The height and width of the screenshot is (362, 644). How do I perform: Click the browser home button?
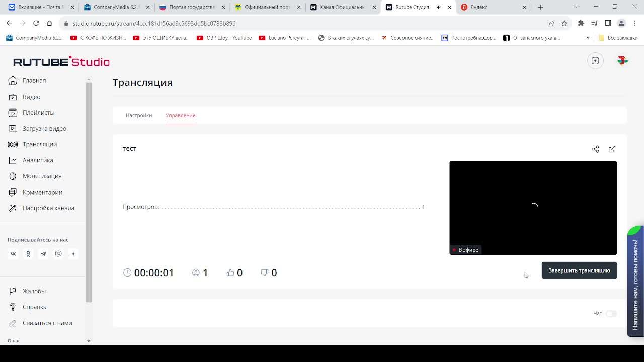(49, 23)
